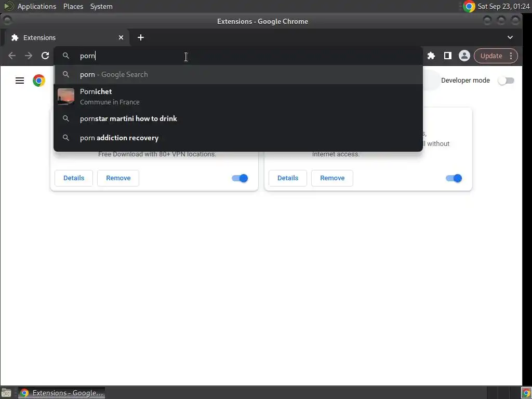Expand the tab search dropdown arrow

click(x=510, y=37)
